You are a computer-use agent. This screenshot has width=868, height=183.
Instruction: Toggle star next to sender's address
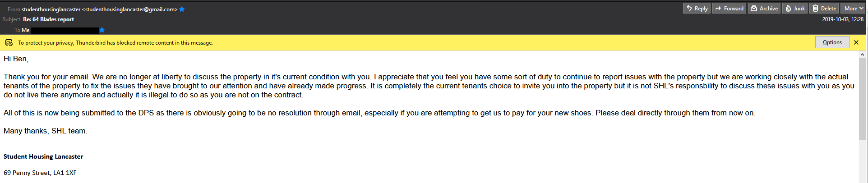pos(182,9)
